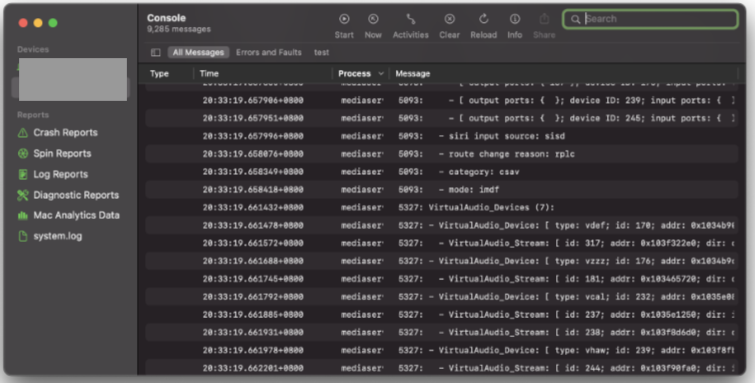Image resolution: width=755 pixels, height=383 pixels.
Task: Open Mac Analytics Data in sidebar
Action: pos(76,215)
